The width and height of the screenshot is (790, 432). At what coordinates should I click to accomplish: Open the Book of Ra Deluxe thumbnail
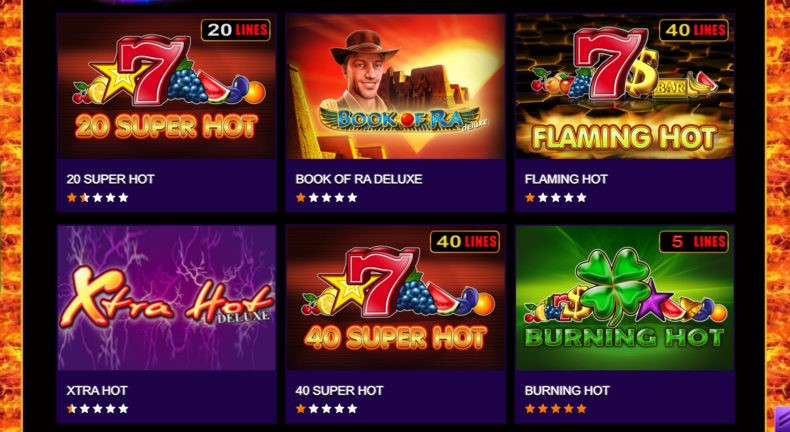pyautogui.click(x=396, y=86)
